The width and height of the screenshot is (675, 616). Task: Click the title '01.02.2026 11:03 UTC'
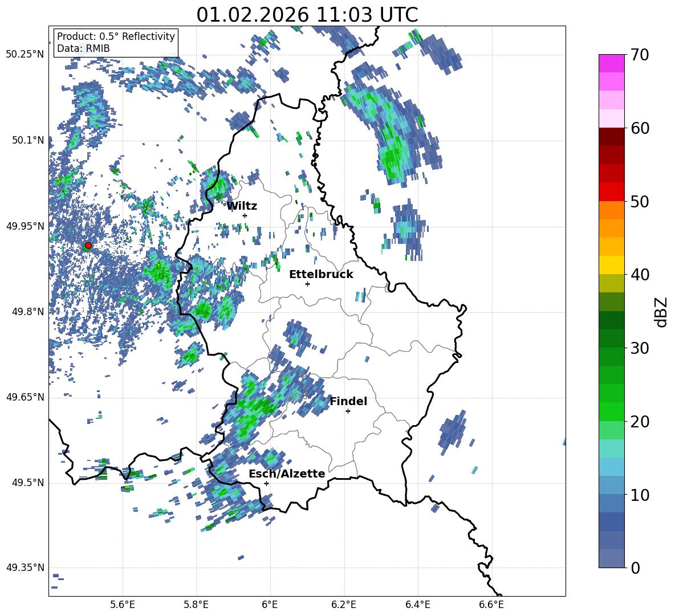(307, 15)
